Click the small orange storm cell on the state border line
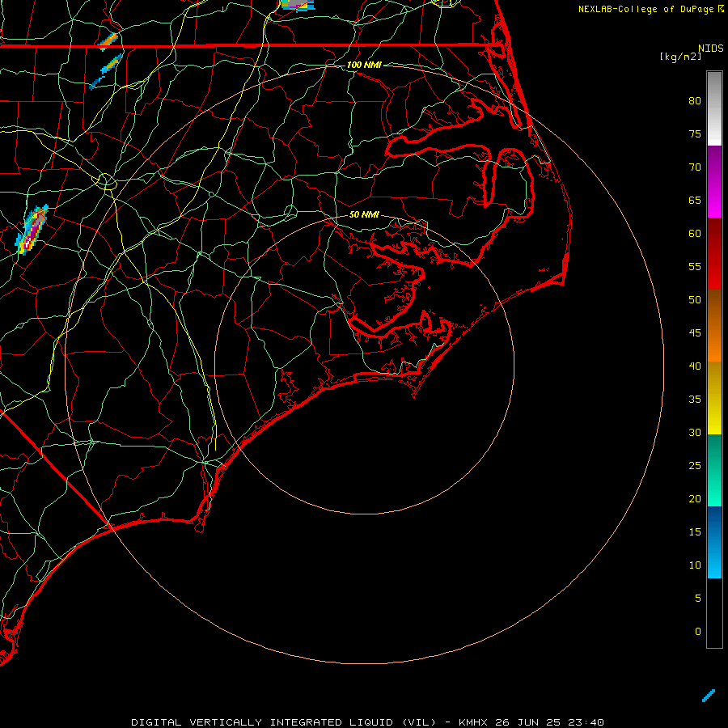 pos(108,42)
